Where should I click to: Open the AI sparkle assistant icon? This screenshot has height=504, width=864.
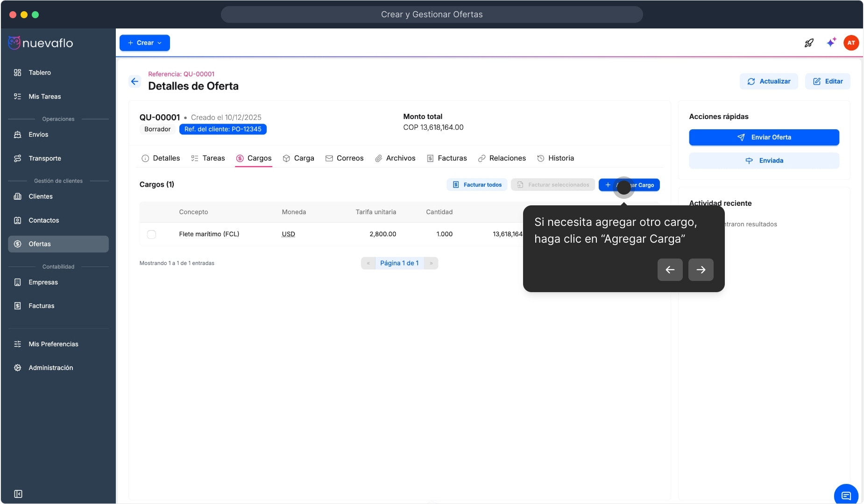831,43
